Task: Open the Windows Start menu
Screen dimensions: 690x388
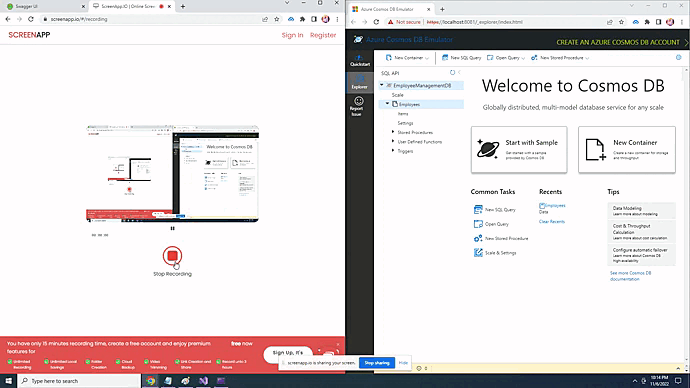Action: pyautogui.click(x=8, y=381)
